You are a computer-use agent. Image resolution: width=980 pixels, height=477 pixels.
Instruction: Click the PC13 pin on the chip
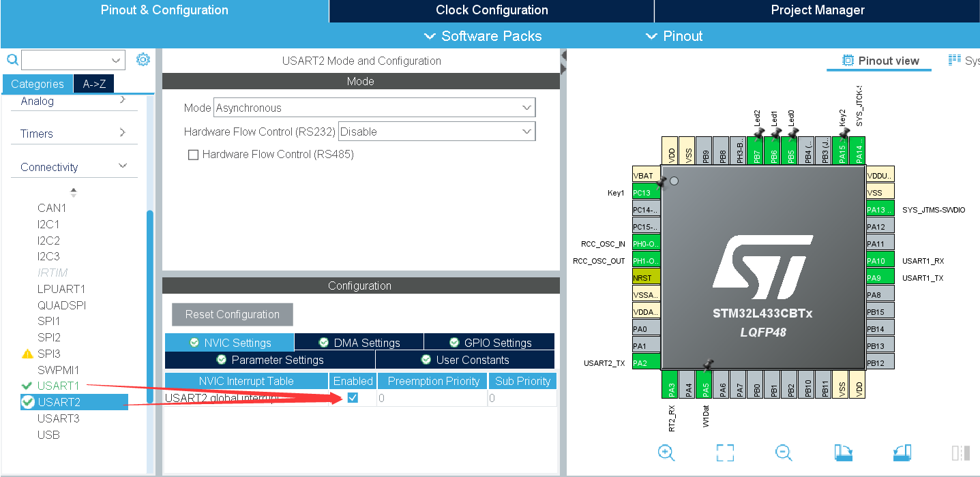tap(647, 192)
